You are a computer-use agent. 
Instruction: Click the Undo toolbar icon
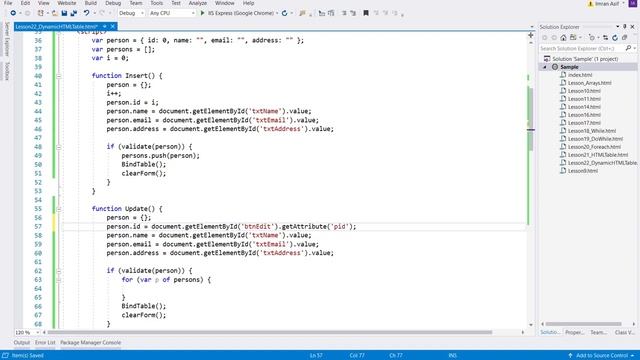tap(86, 13)
